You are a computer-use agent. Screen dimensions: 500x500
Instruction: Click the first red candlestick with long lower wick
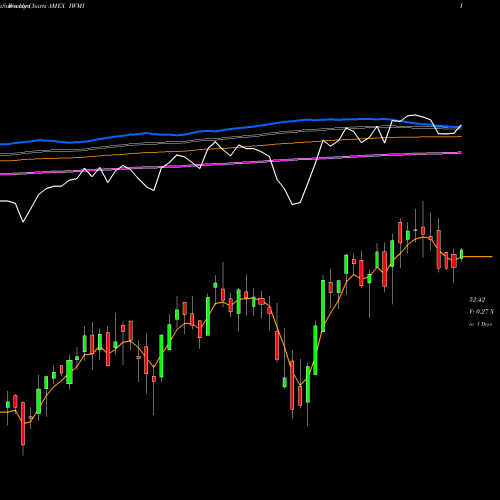click(23, 423)
